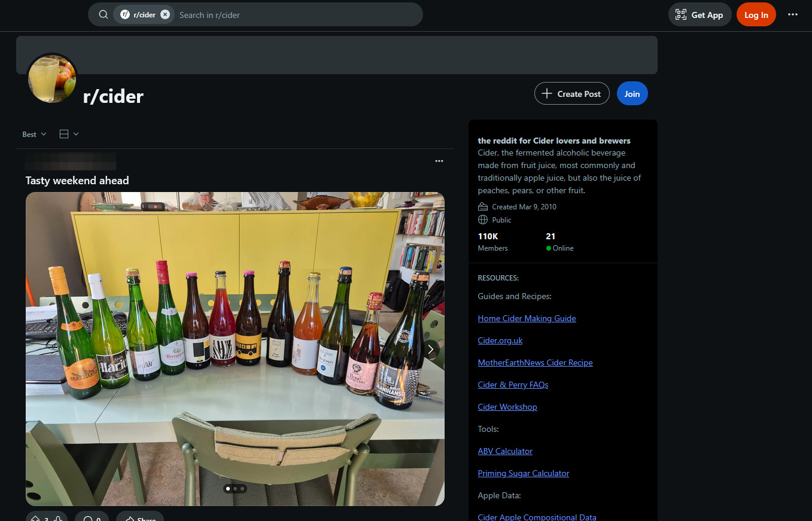The width and height of the screenshot is (812, 521).
Task: Click the Get App button
Action: pyautogui.click(x=700, y=15)
